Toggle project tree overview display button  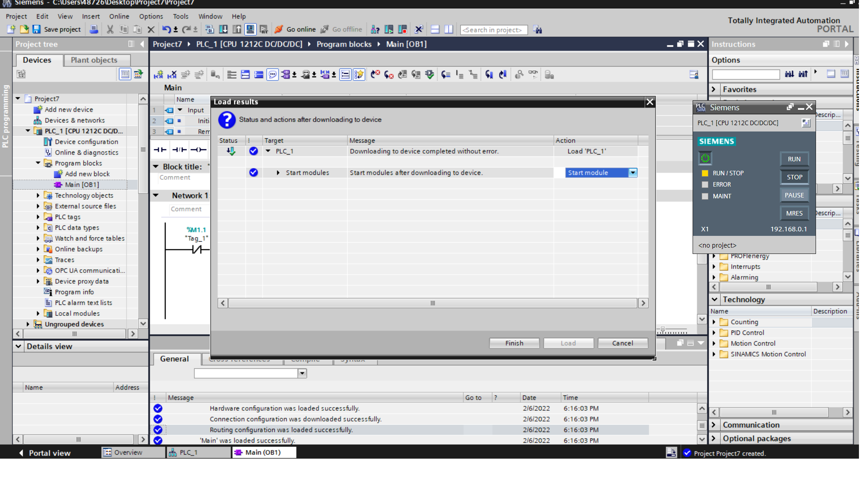click(x=125, y=74)
